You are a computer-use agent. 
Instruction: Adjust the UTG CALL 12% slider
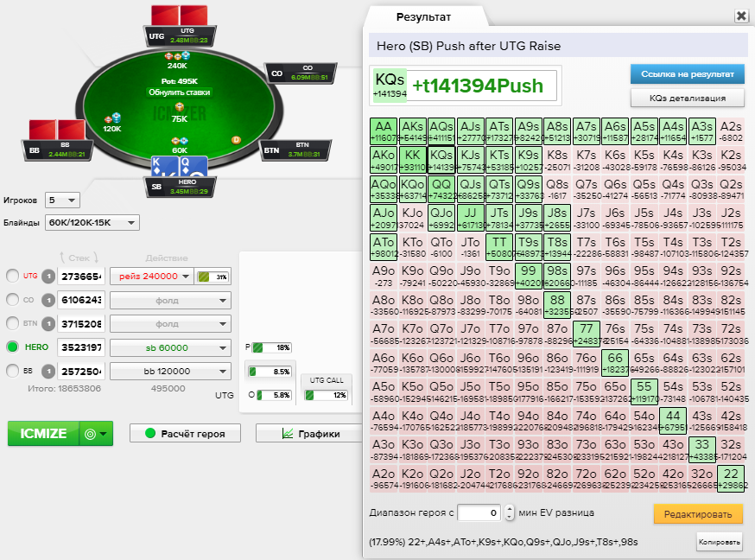point(327,395)
